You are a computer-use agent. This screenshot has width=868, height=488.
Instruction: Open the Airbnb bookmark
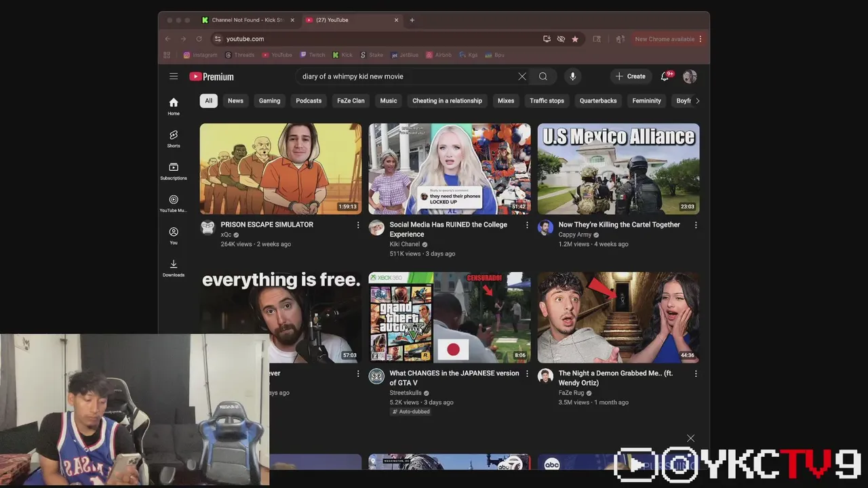438,55
